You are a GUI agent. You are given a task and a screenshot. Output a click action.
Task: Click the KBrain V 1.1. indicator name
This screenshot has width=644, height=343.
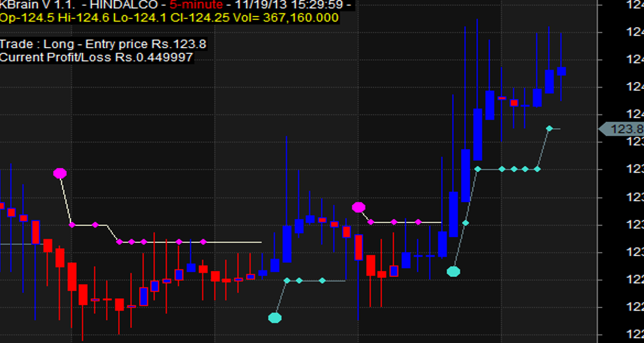point(38,5)
